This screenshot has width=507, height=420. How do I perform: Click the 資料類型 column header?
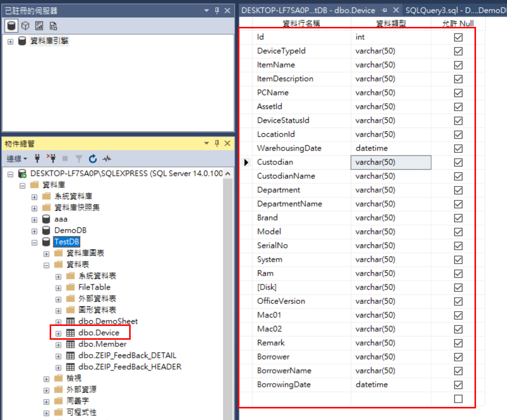coord(391,23)
